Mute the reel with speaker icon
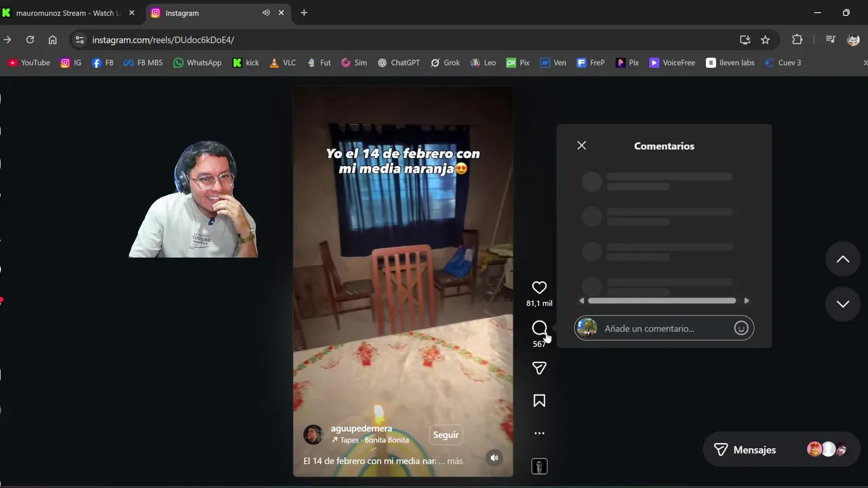This screenshot has height=488, width=868. pos(494,457)
